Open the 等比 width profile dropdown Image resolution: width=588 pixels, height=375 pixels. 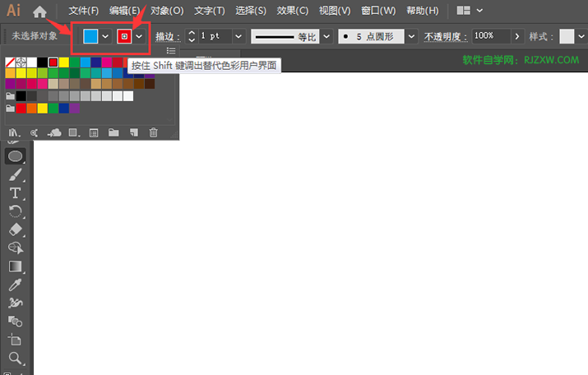326,36
